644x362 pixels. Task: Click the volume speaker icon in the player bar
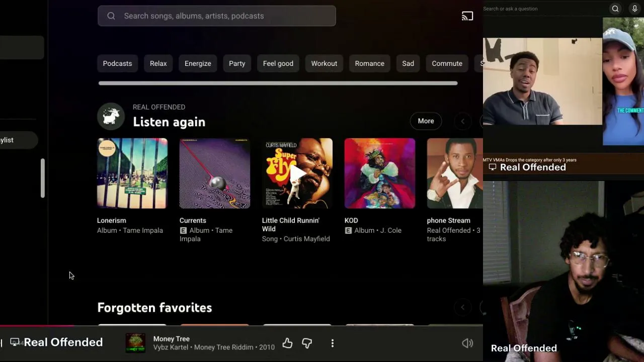pyautogui.click(x=467, y=343)
